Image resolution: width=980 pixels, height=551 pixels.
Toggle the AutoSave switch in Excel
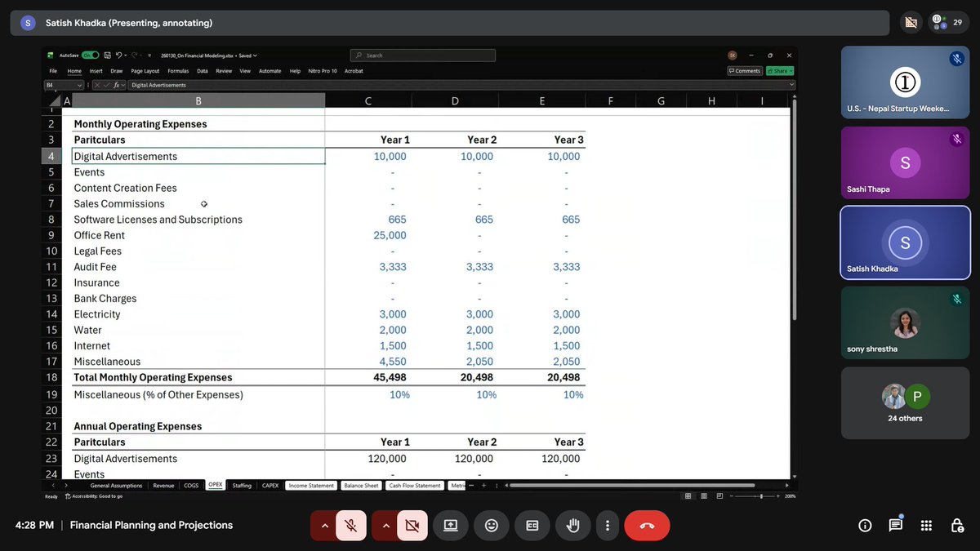coord(90,56)
